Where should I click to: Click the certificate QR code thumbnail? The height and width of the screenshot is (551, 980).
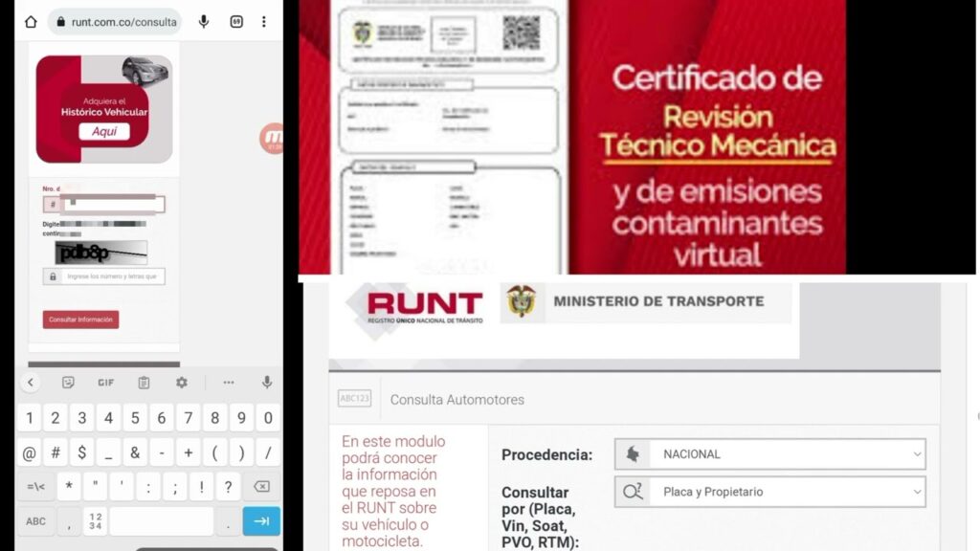(522, 33)
